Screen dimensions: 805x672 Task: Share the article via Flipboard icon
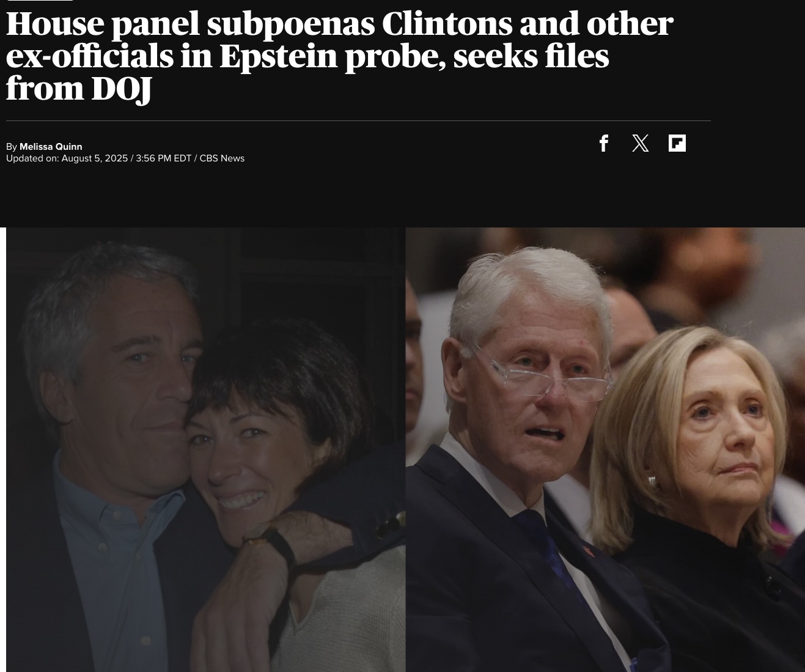click(x=677, y=143)
